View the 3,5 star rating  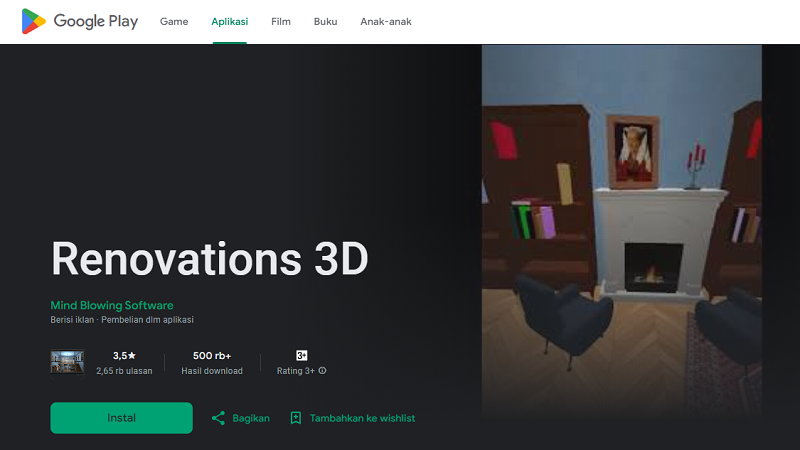124,356
